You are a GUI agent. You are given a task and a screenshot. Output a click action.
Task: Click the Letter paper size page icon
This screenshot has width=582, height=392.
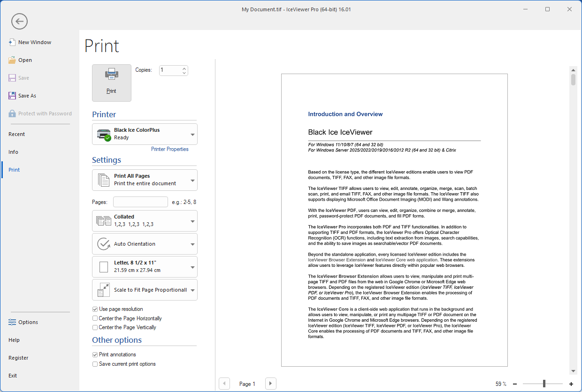click(x=103, y=267)
